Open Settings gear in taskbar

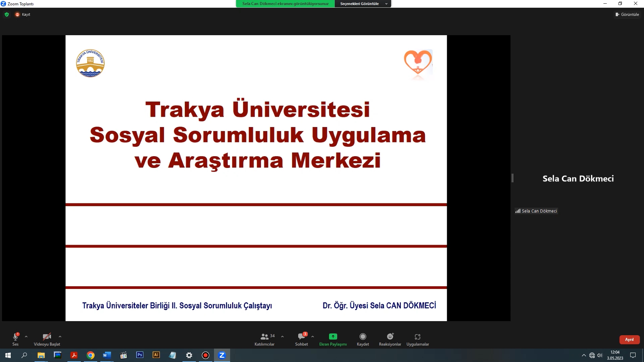click(189, 355)
